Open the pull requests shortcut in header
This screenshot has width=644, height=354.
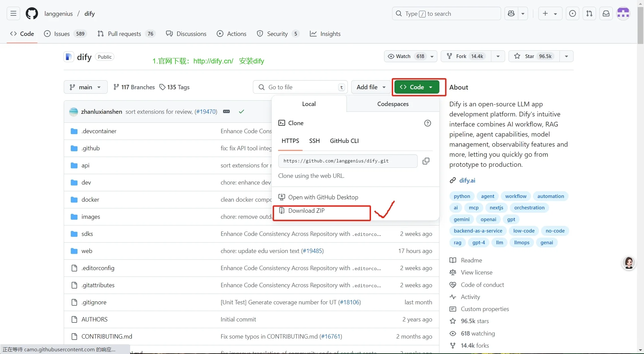coord(589,13)
